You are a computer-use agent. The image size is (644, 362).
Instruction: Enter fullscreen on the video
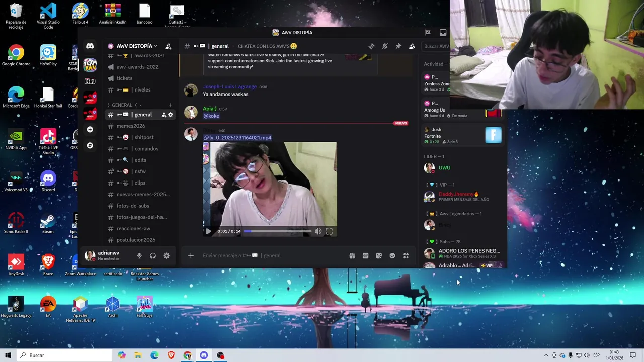(329, 231)
